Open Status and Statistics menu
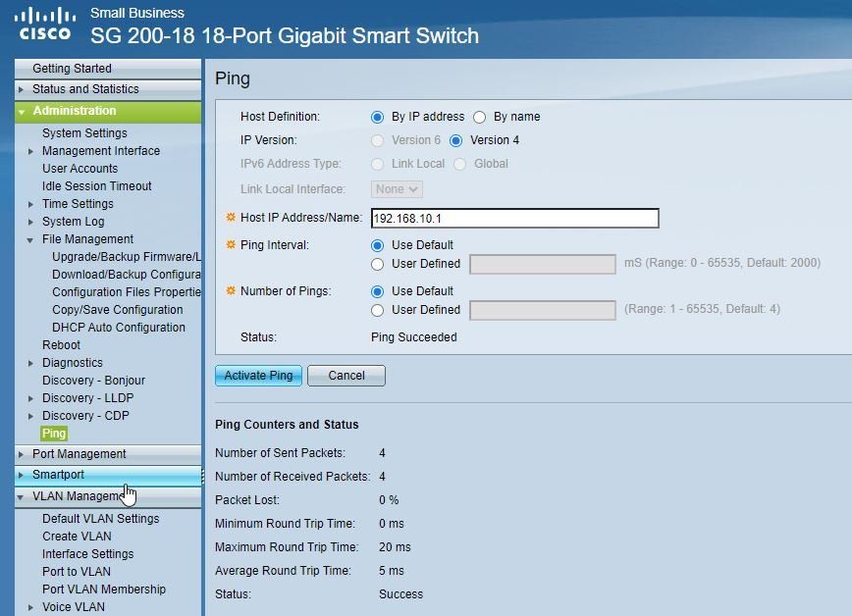 click(x=108, y=89)
